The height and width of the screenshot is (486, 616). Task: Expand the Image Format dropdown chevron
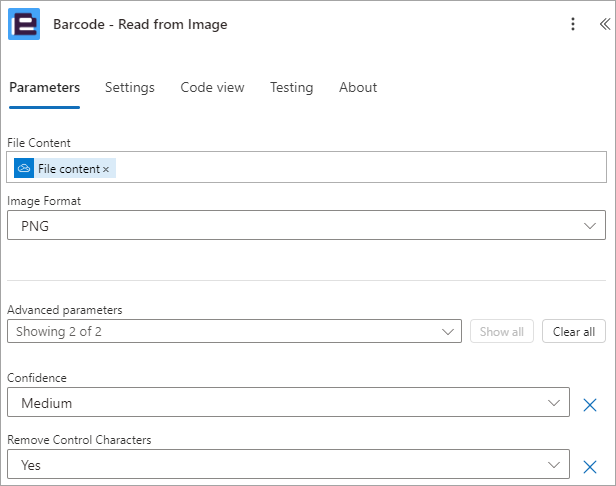point(590,226)
